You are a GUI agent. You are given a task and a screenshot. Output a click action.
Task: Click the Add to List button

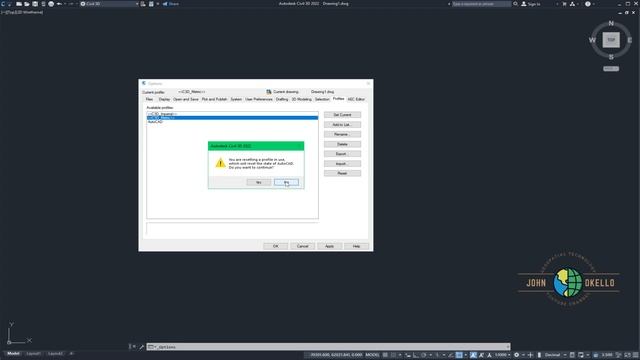342,124
